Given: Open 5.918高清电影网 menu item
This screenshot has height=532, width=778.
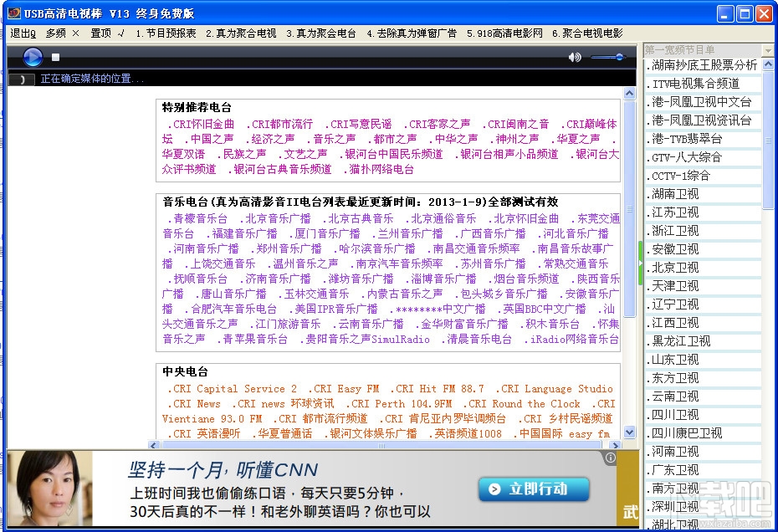Looking at the screenshot, I should click(x=504, y=33).
